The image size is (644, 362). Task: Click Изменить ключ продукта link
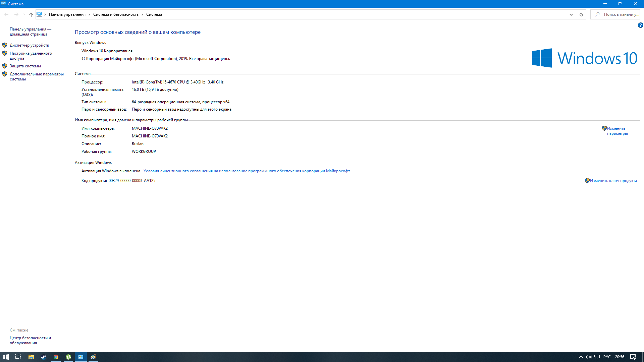[x=613, y=181]
